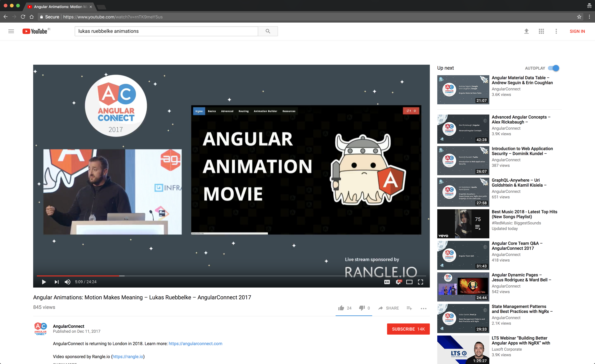Click the browser address bar URL
Screen dimensions: 595x364
[113, 17]
